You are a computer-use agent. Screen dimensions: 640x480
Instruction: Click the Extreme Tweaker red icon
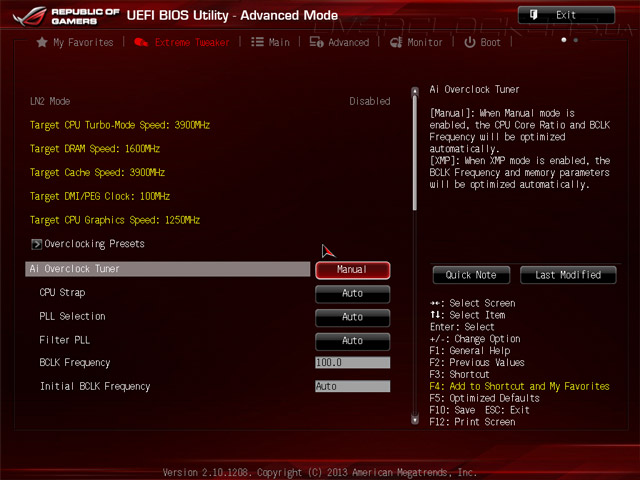tap(141, 42)
